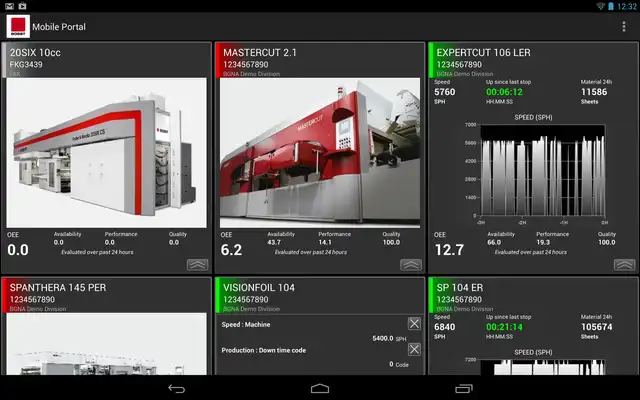Tap the uptime 00:06:12 on EXPERTCUT
The height and width of the screenshot is (400, 640).
click(x=504, y=92)
